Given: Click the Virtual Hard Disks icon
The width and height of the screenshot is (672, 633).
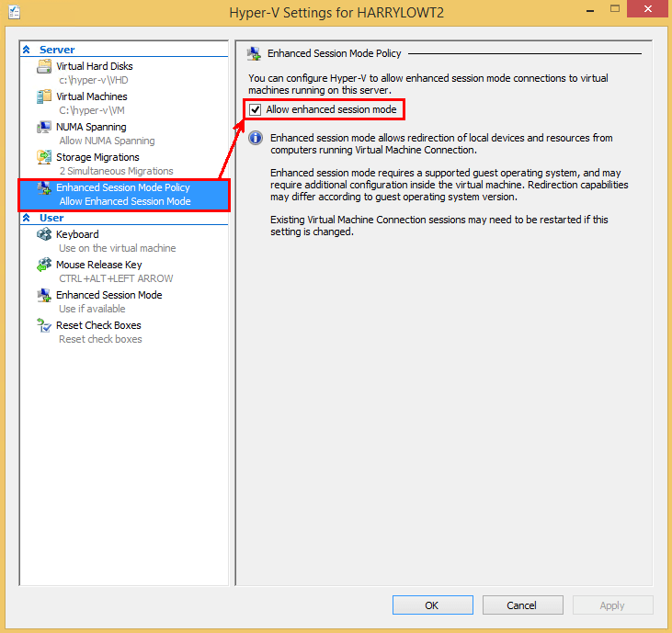Looking at the screenshot, I should [44, 66].
